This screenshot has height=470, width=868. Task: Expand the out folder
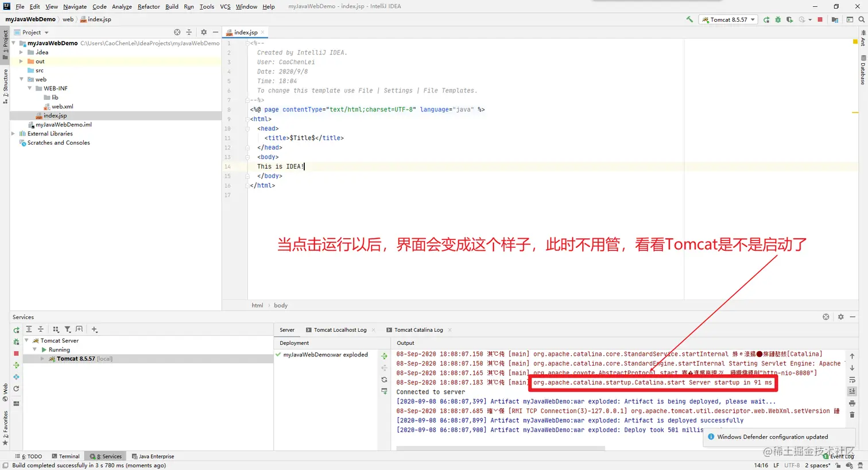click(x=21, y=61)
